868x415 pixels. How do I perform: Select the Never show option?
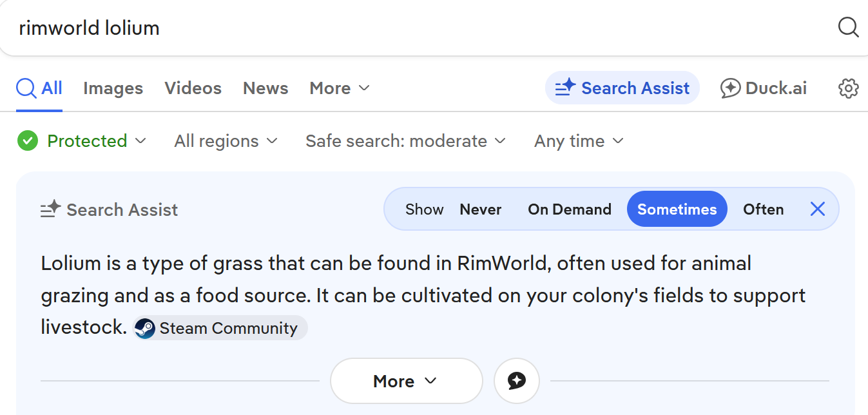481,209
